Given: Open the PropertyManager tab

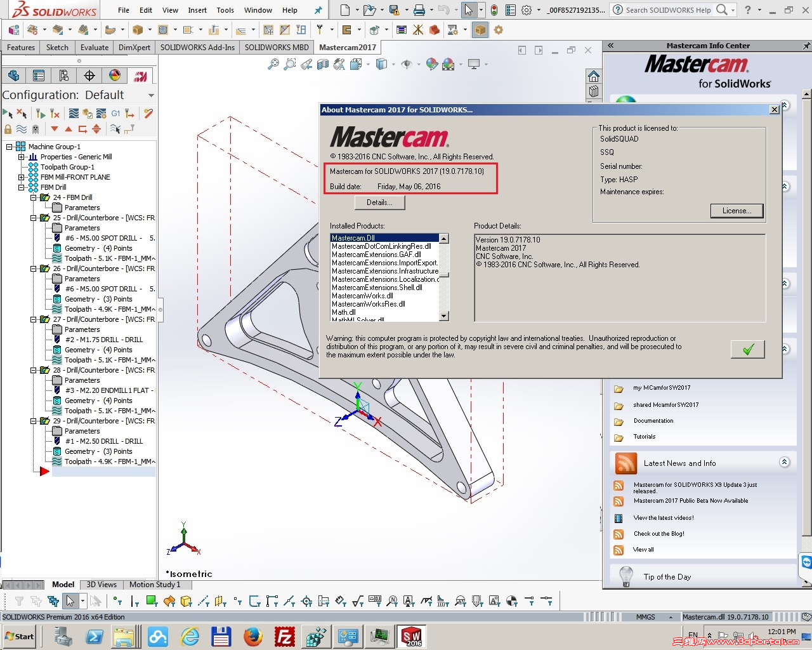Looking at the screenshot, I should point(39,76).
